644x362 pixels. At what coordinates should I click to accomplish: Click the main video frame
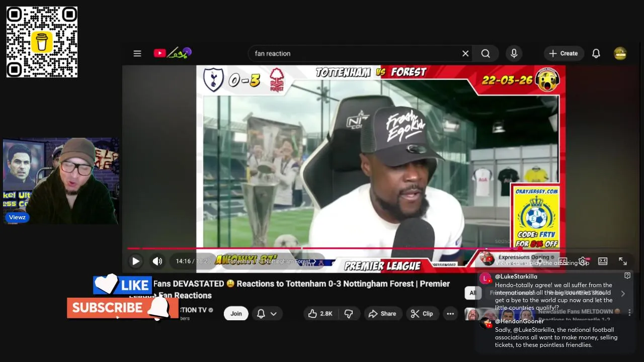click(x=380, y=168)
